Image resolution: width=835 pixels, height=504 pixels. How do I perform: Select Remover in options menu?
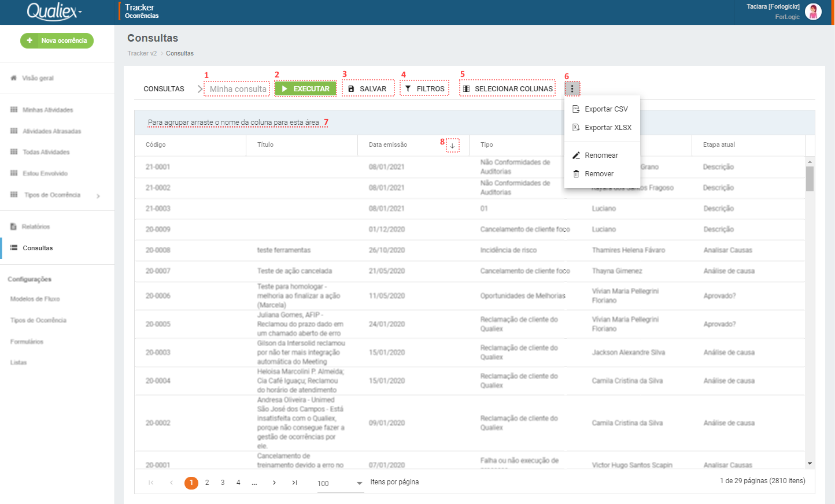[x=602, y=174]
